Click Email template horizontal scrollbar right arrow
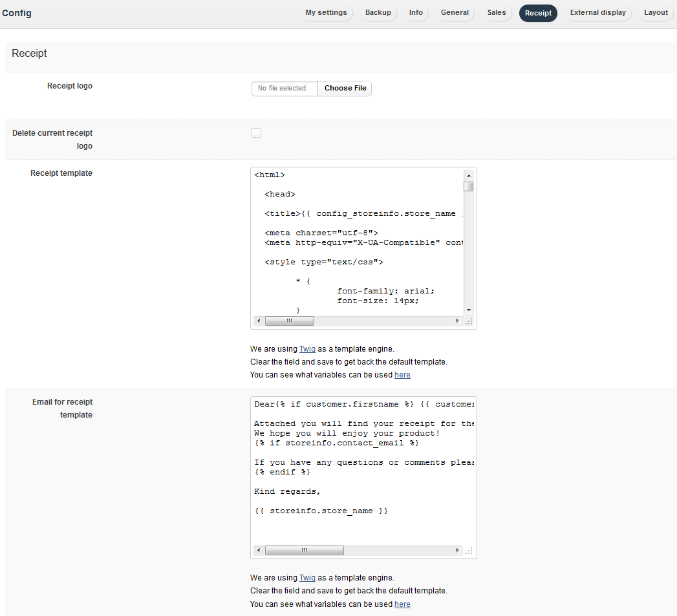The image size is (677, 616). click(458, 551)
